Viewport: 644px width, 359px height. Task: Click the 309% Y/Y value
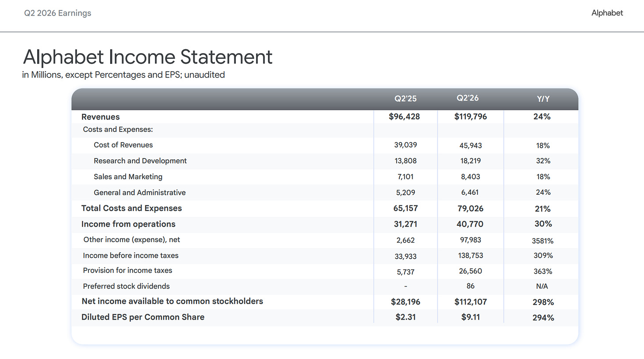(x=543, y=256)
